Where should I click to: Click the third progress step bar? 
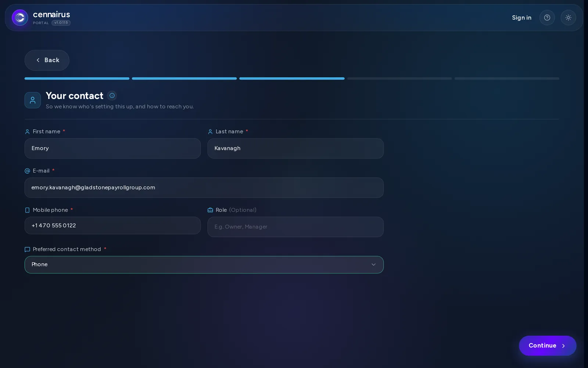click(292, 78)
